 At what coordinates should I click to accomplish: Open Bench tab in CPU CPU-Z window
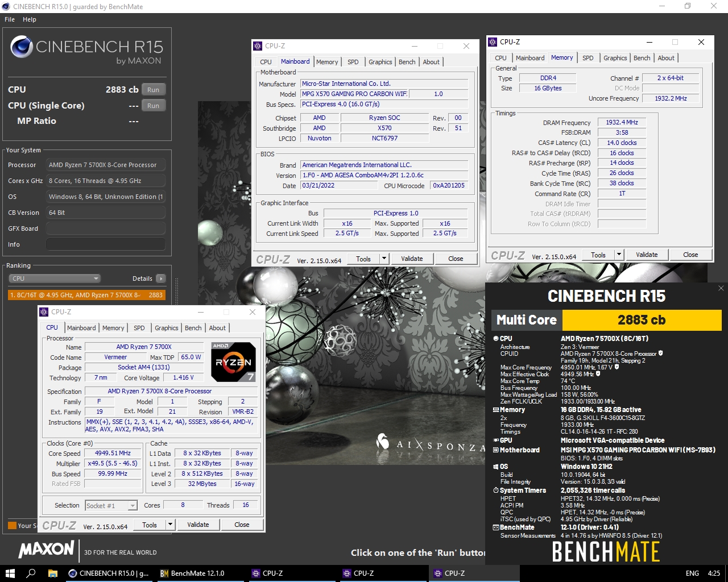point(193,328)
